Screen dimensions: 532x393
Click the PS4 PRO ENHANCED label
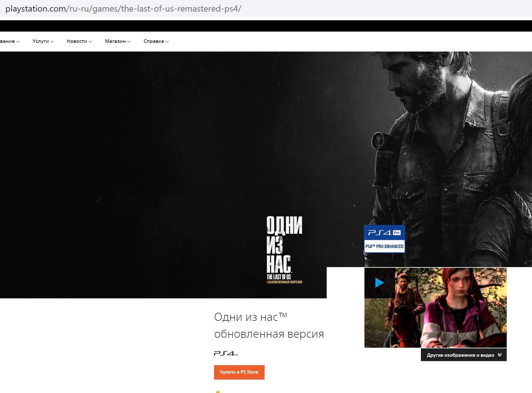pyautogui.click(x=384, y=246)
